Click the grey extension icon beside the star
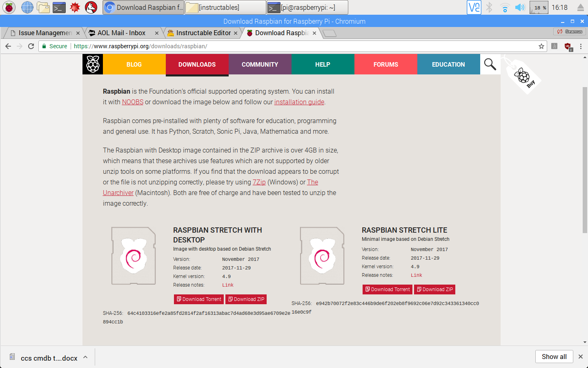The image size is (588, 368). tap(554, 46)
